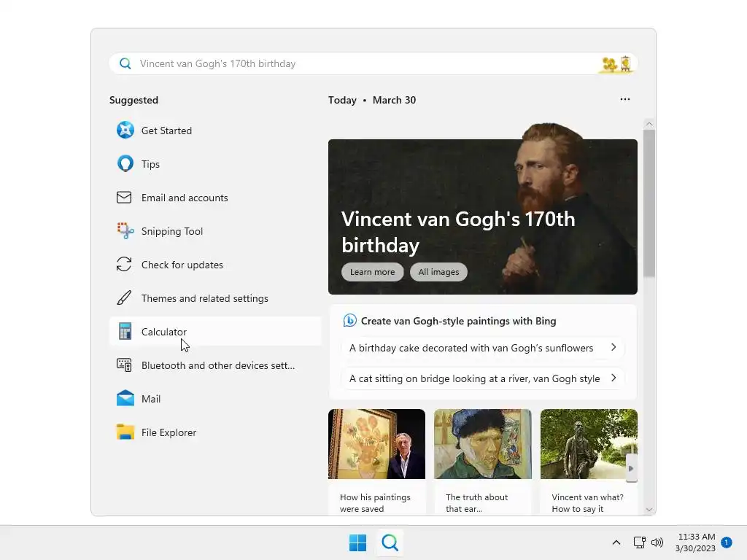
Task: Open the Calculator icon
Action: click(125, 332)
